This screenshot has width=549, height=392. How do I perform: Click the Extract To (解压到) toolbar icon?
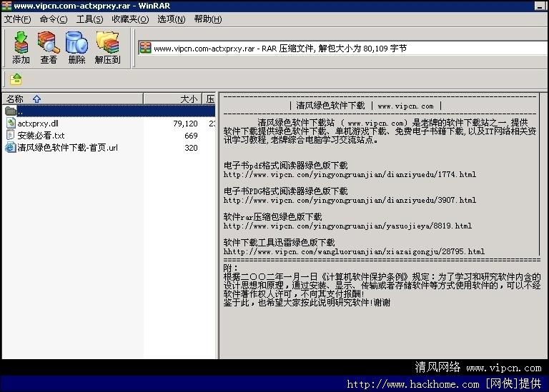click(x=107, y=48)
